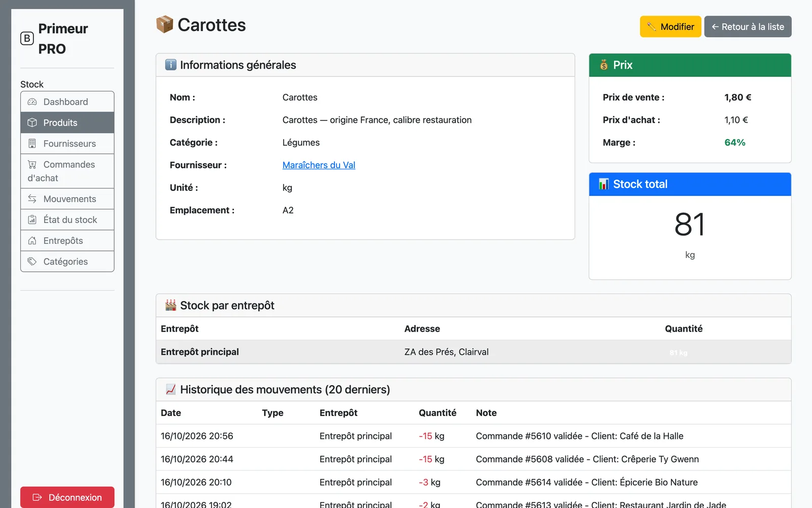Click the 64% margin value

[x=735, y=142]
